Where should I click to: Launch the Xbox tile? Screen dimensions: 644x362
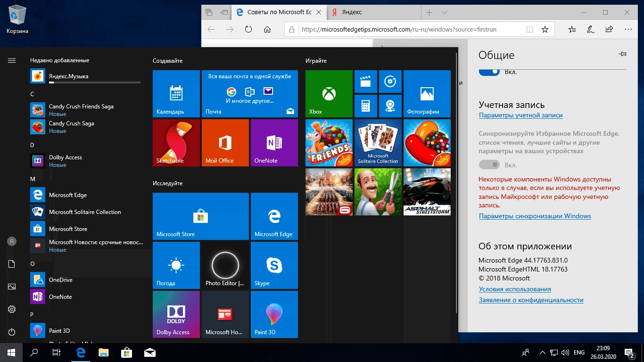[329, 94]
